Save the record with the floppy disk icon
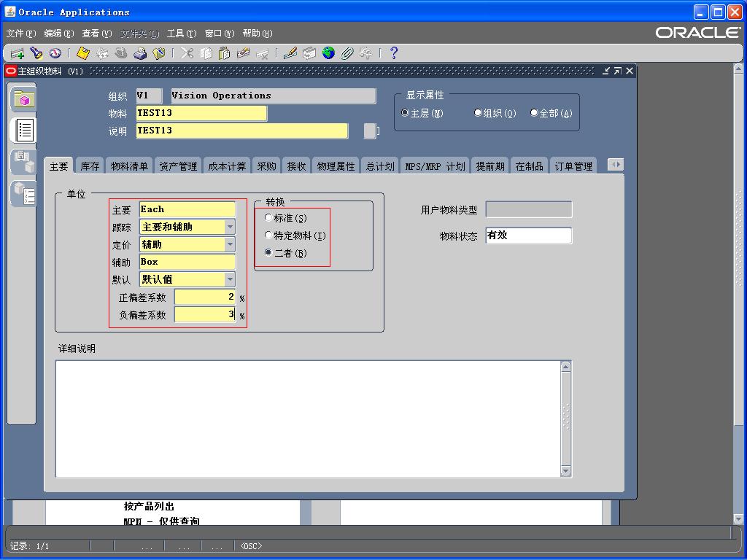Screen dimensions: 747x560 83,53
